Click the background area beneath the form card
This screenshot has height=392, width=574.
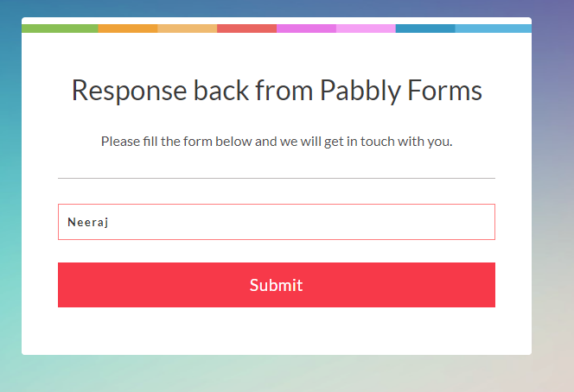pos(277,374)
